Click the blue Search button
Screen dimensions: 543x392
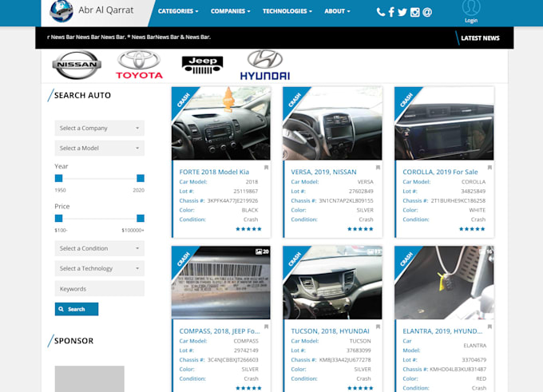pos(77,309)
